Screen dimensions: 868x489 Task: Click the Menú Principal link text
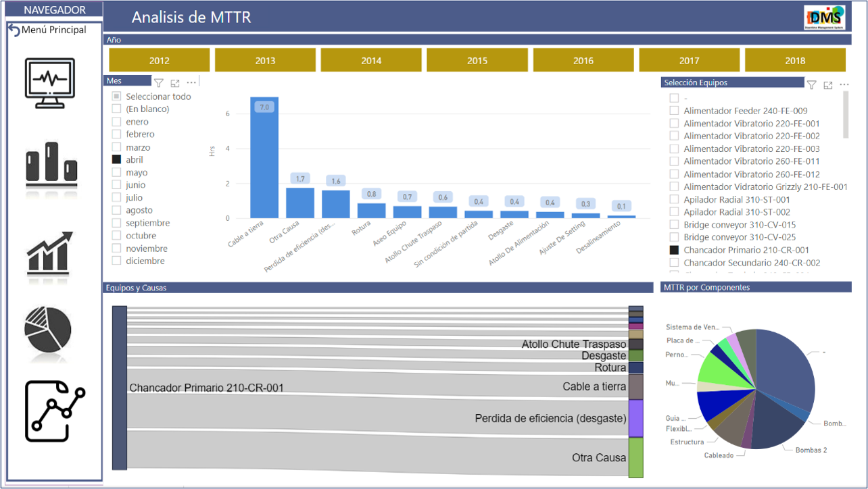click(54, 30)
